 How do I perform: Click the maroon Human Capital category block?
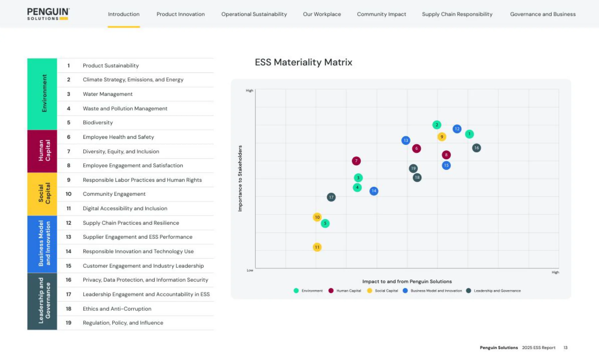tap(42, 151)
